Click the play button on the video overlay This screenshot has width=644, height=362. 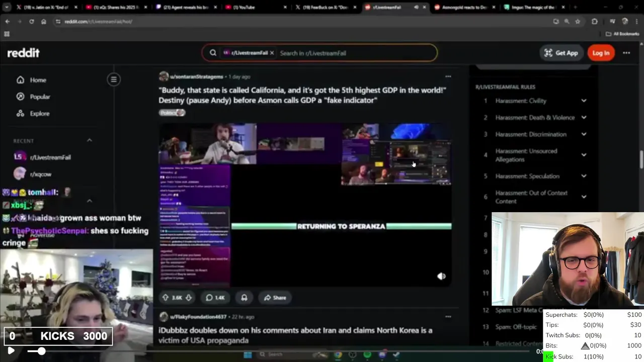(11, 351)
